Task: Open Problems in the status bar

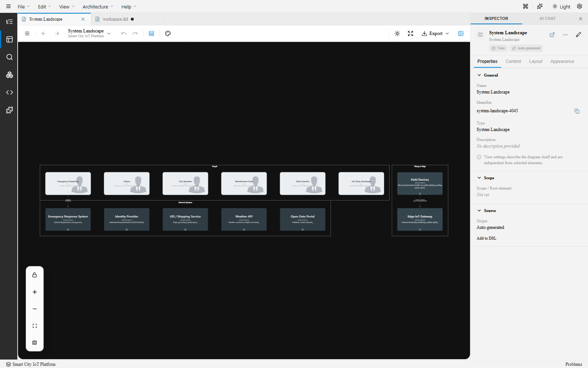Action: (574, 364)
